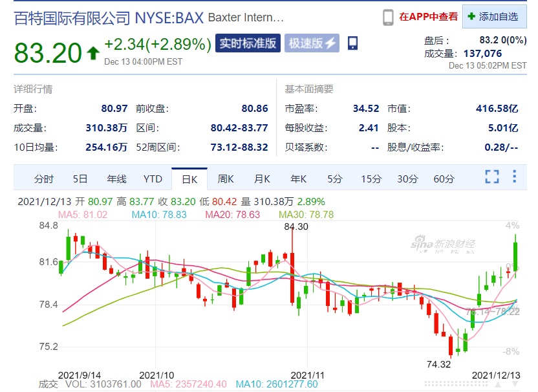Switch to 极速版 fast version
This screenshot has width=538, height=392.
312,43
